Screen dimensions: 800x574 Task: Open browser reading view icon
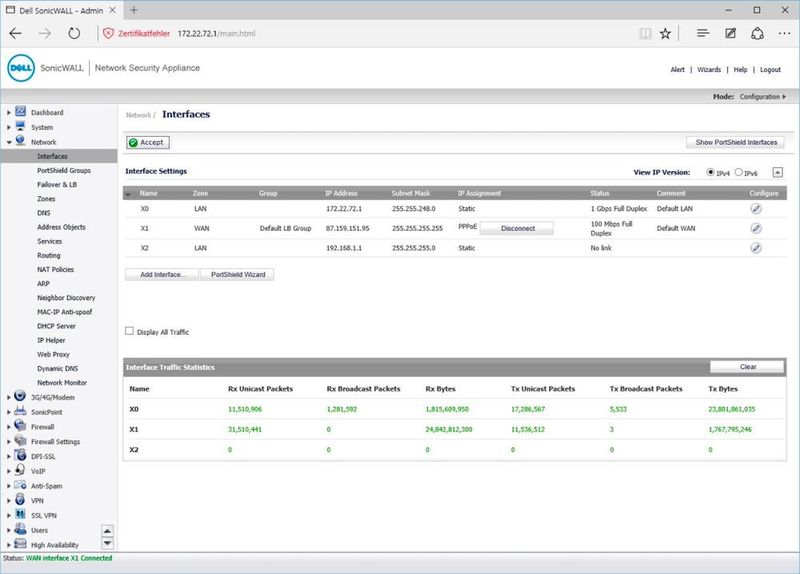[x=645, y=34]
